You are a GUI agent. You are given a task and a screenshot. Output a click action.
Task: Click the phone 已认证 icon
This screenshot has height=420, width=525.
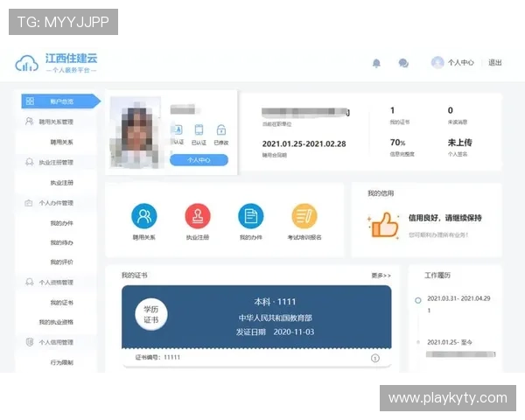pos(199,129)
